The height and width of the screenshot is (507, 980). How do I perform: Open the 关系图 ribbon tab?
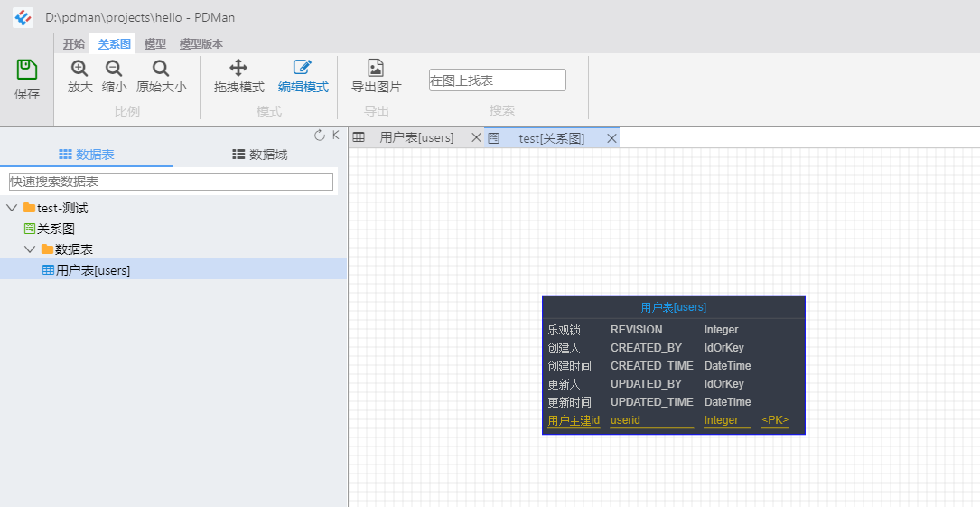(x=115, y=43)
